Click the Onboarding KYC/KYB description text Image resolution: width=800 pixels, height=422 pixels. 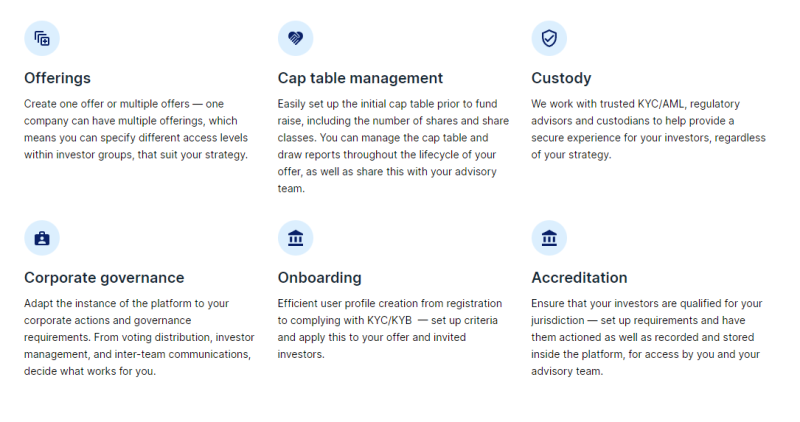(390, 329)
